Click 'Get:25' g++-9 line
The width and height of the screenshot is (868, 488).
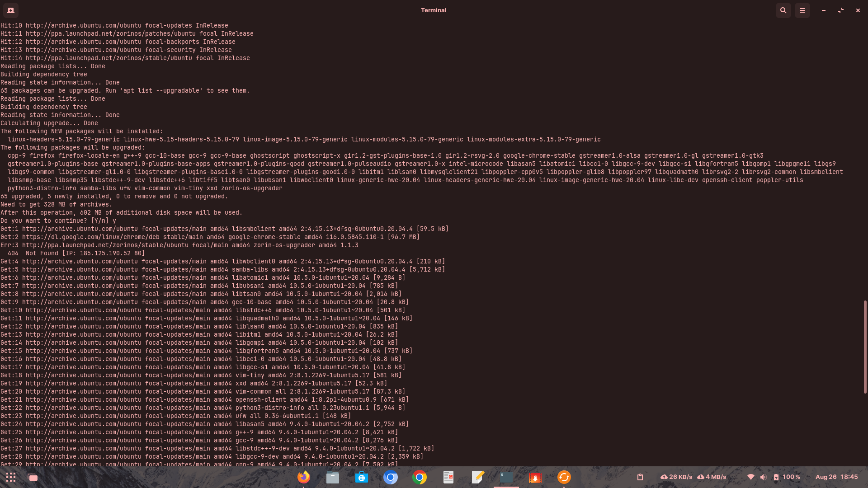[199, 432]
